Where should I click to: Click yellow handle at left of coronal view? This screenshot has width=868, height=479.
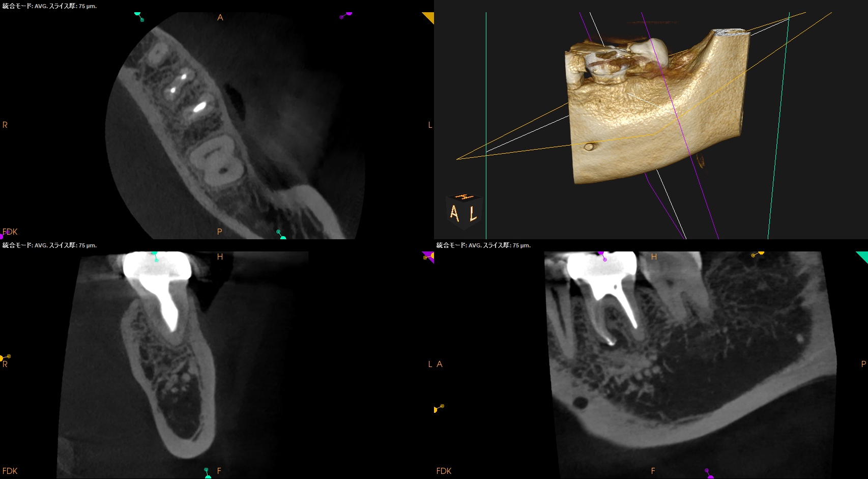click(x=5, y=358)
